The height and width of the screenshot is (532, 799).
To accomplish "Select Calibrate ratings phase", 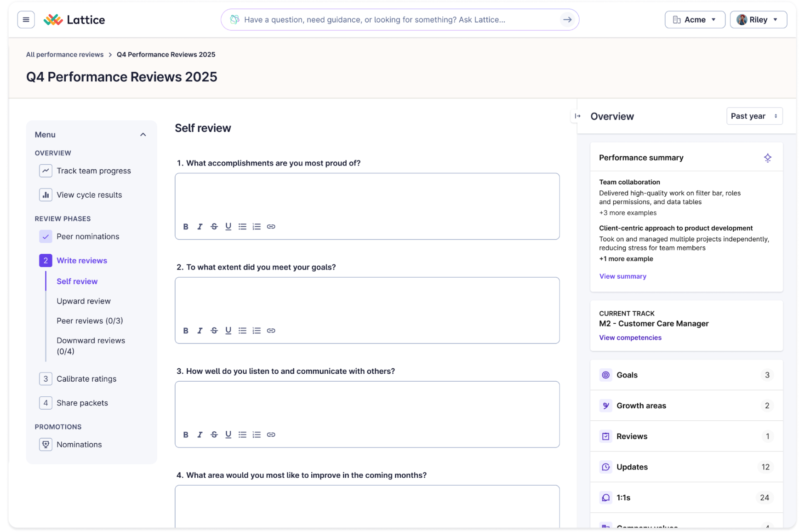I will pyautogui.click(x=86, y=379).
